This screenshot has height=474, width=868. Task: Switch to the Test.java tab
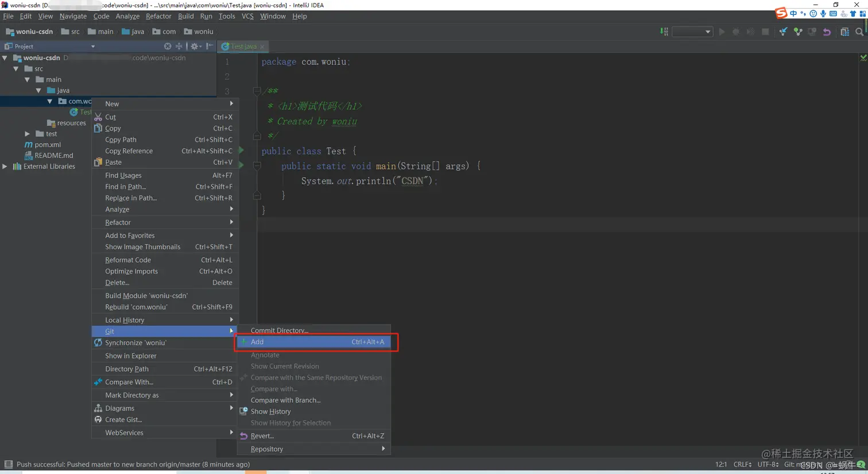243,47
